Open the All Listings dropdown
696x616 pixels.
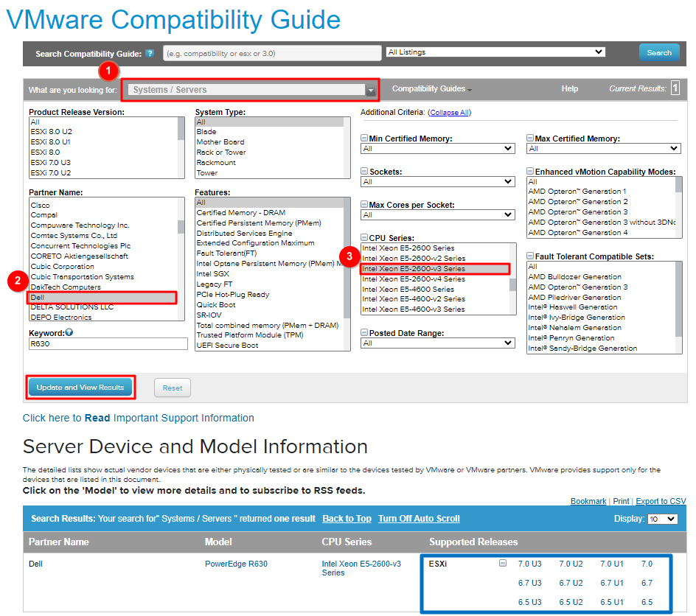[495, 52]
